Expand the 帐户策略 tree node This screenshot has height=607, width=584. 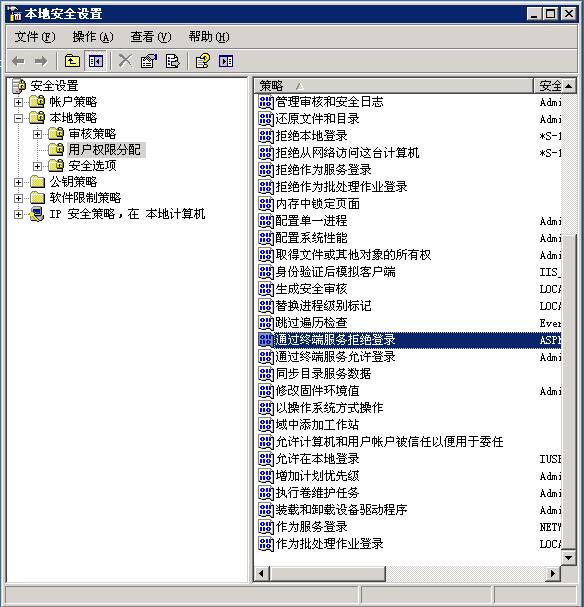coord(19,102)
